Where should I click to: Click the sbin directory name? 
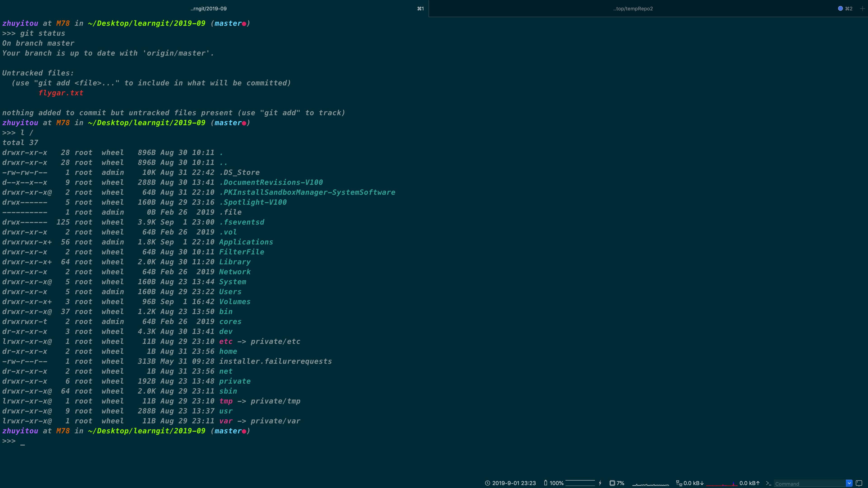pos(228,391)
